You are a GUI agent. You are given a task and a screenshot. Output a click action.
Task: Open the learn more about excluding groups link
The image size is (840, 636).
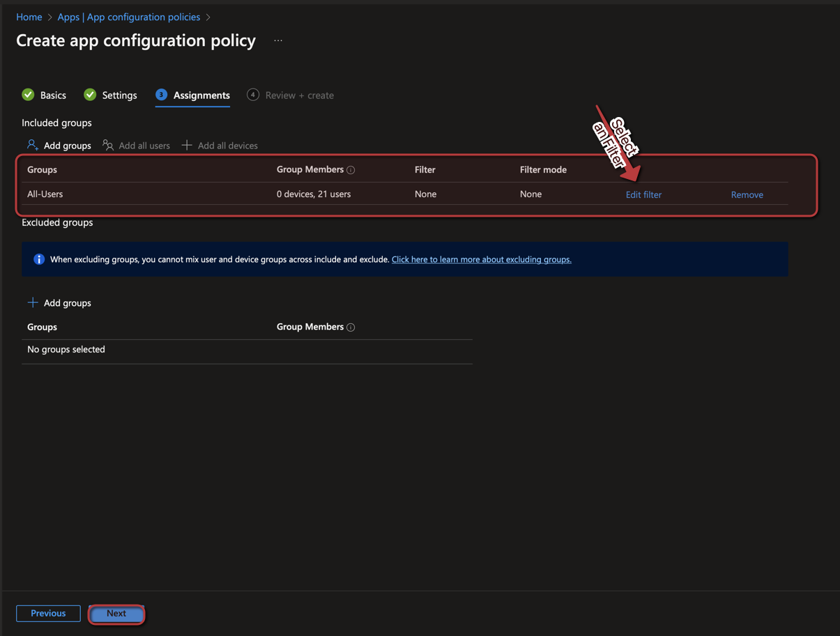pyautogui.click(x=481, y=259)
